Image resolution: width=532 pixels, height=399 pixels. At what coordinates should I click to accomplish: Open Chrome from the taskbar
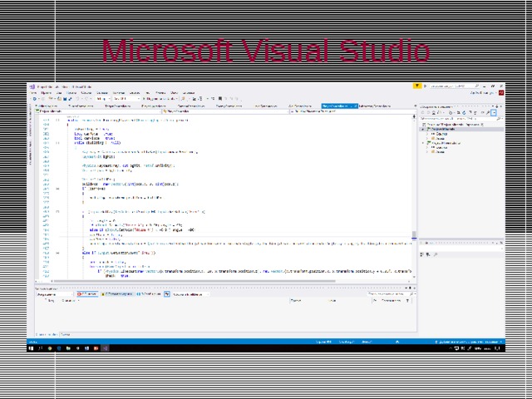pos(50,348)
